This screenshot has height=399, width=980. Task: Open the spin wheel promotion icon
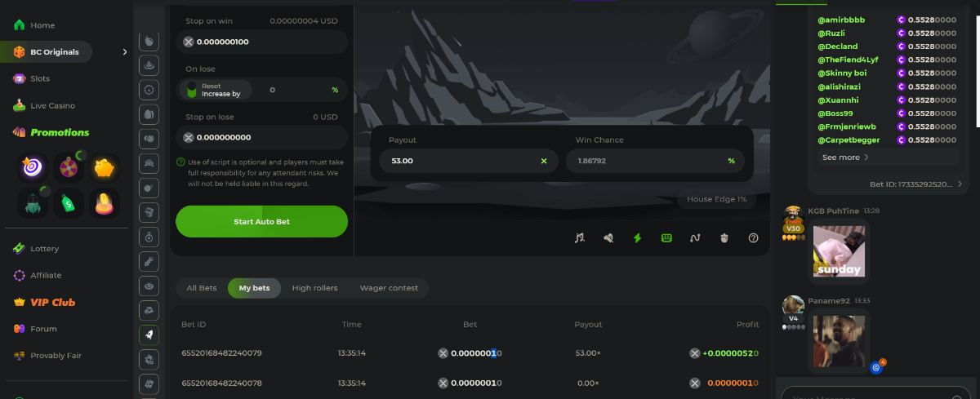point(69,168)
